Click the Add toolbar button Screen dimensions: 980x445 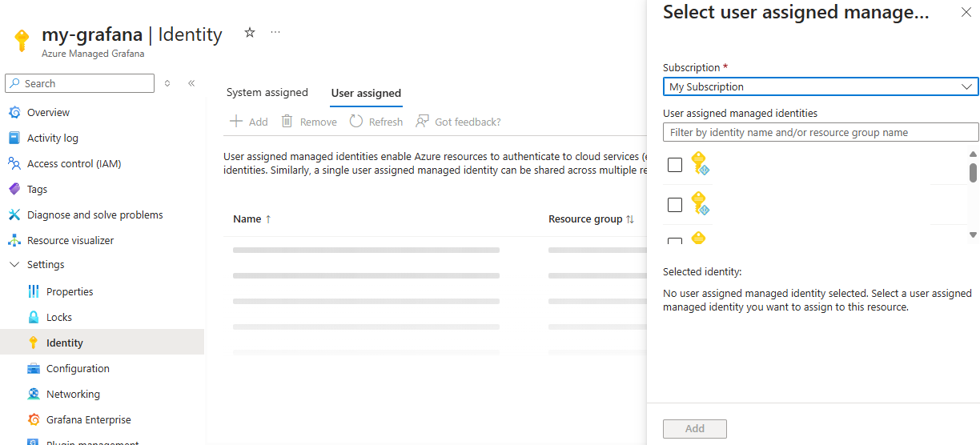[249, 122]
